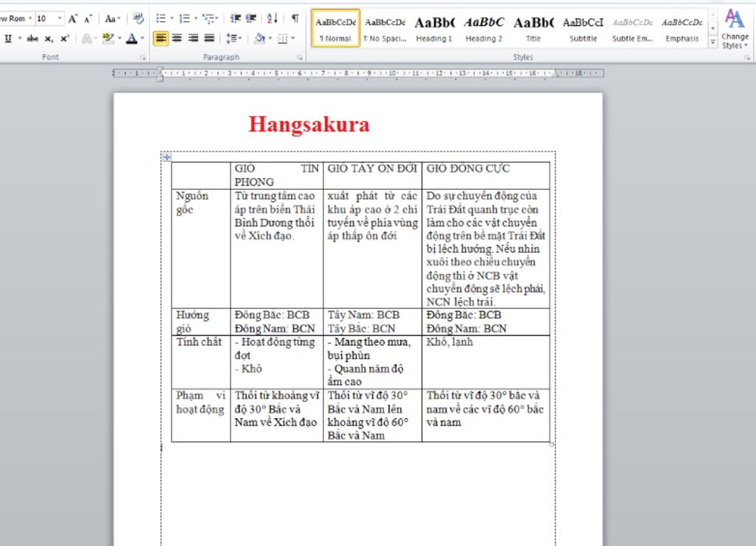Click the Justify alignment icon
Screen dimensions: 756x546
tap(209, 38)
